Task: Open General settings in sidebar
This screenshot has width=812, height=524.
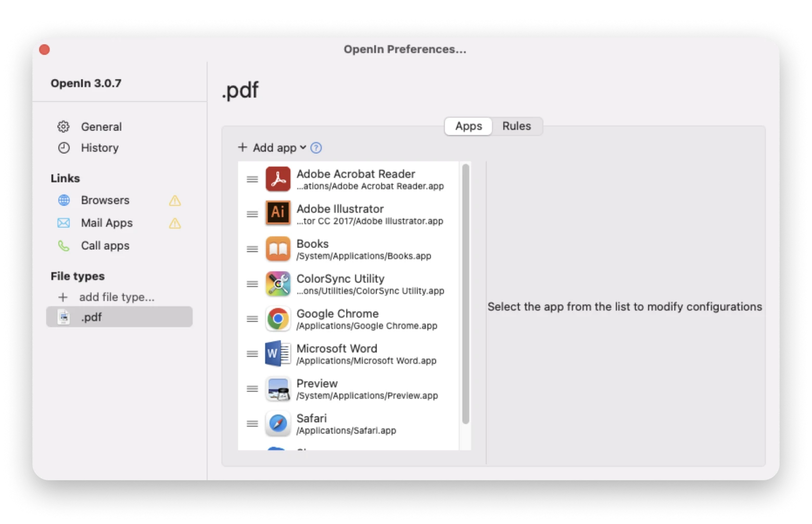Action: pos(101,127)
